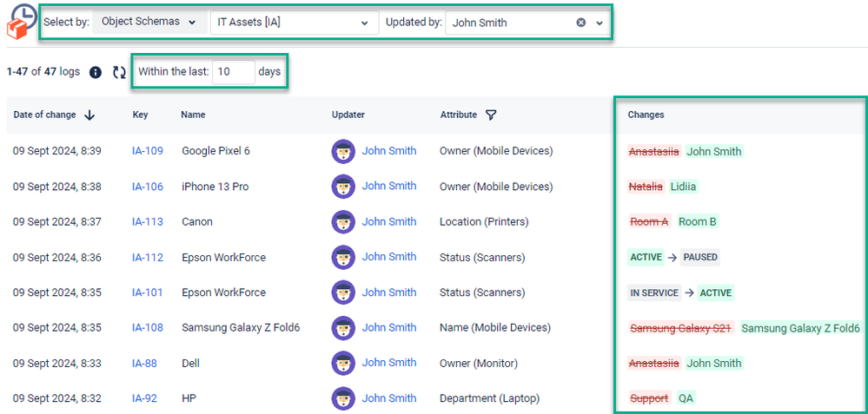
Task: Click the Date of change column header
Action: (x=45, y=115)
